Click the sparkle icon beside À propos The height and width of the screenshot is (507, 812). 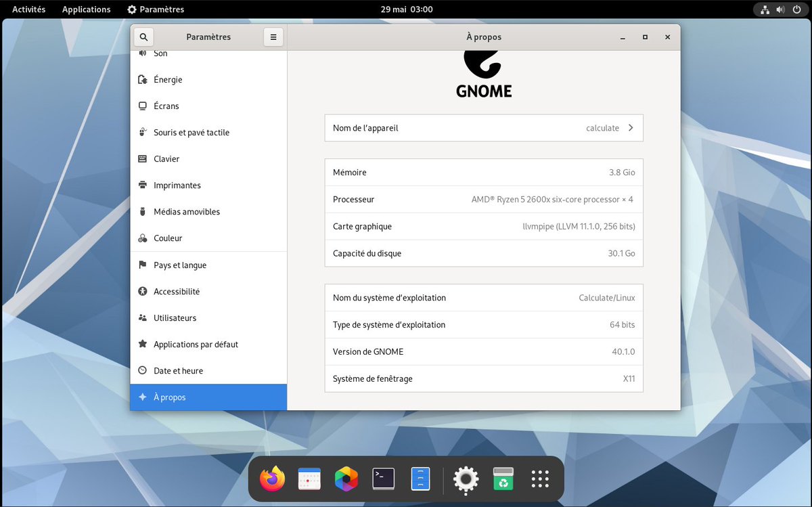[x=142, y=397]
